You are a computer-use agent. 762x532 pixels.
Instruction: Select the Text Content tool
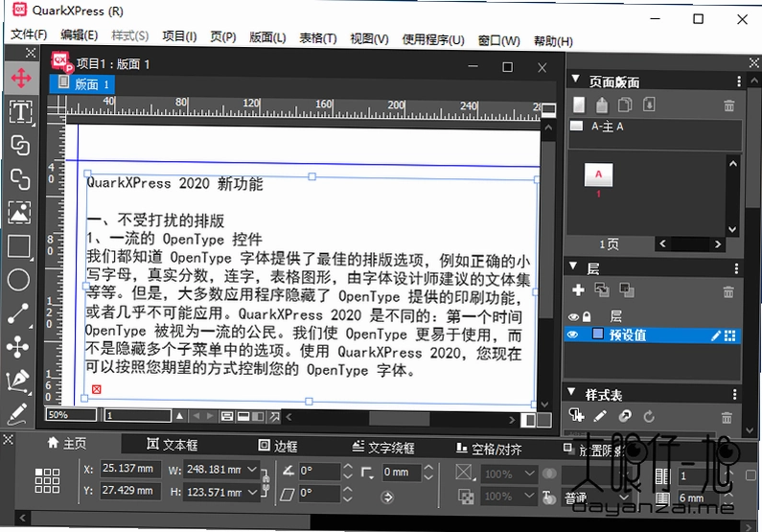pos(20,111)
